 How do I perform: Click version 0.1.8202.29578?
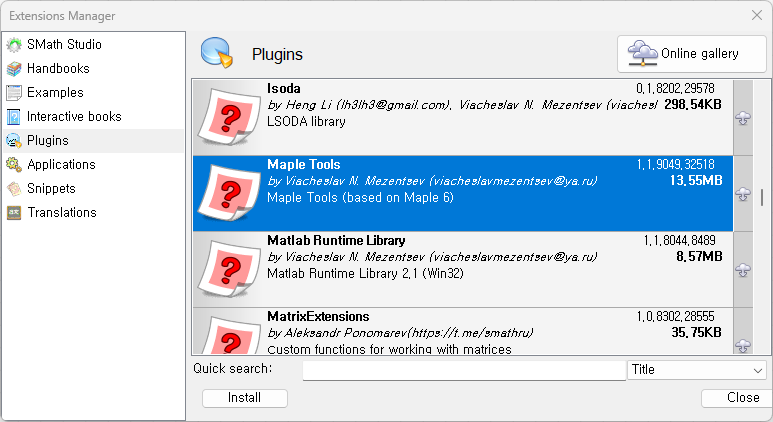click(x=675, y=89)
